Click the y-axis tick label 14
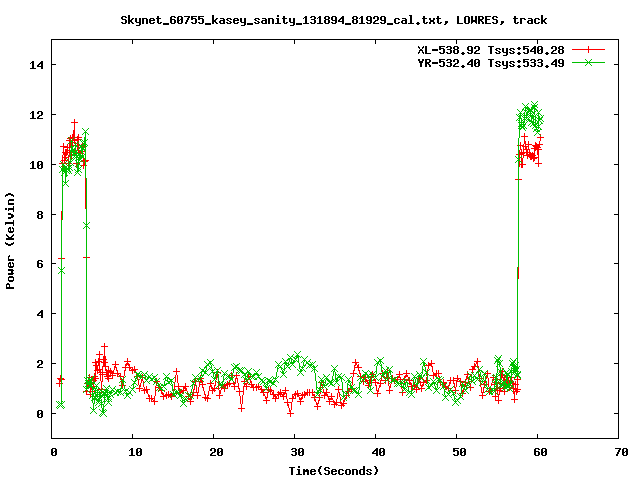The width and height of the screenshot is (640, 480). click(36, 65)
